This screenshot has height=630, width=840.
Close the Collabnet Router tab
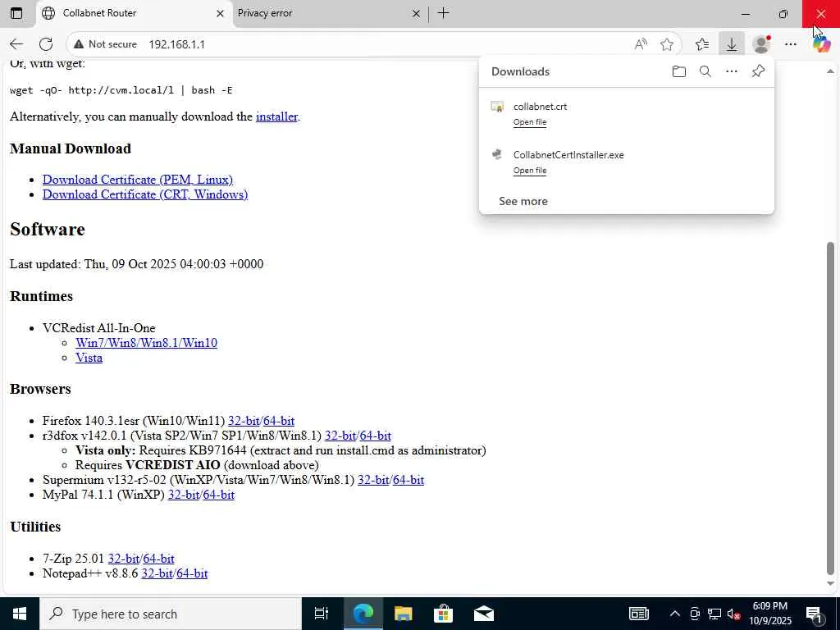pyautogui.click(x=220, y=13)
